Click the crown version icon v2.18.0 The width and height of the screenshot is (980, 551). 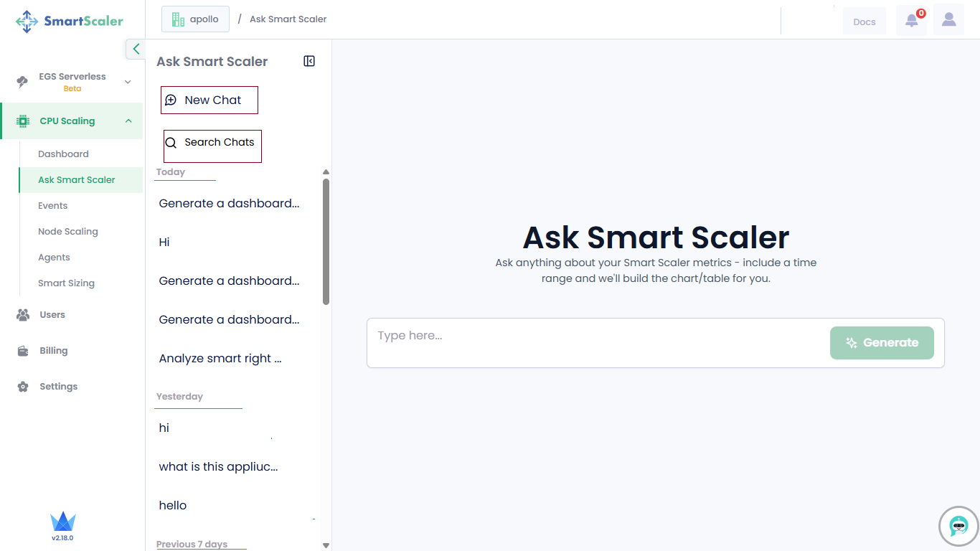(x=62, y=522)
